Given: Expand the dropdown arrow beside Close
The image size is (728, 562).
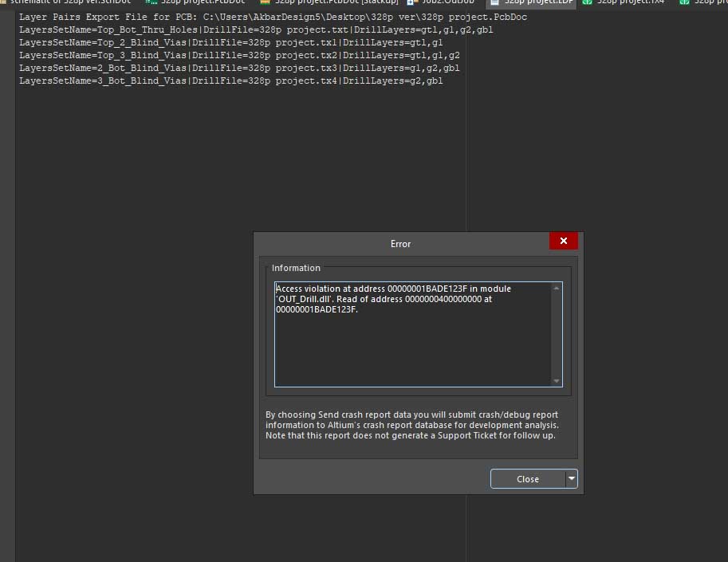Looking at the screenshot, I should point(572,479).
